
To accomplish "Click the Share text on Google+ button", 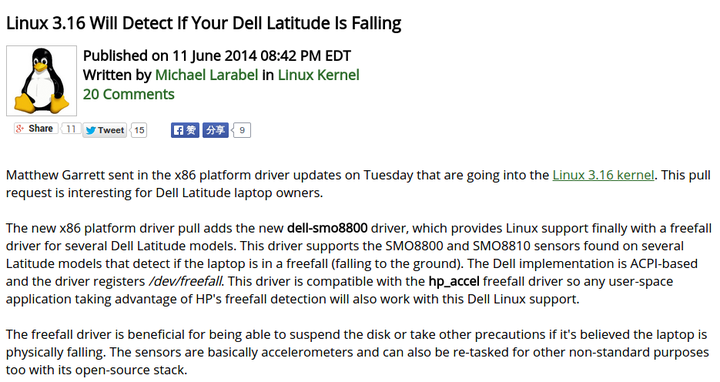I will click(x=40, y=129).
